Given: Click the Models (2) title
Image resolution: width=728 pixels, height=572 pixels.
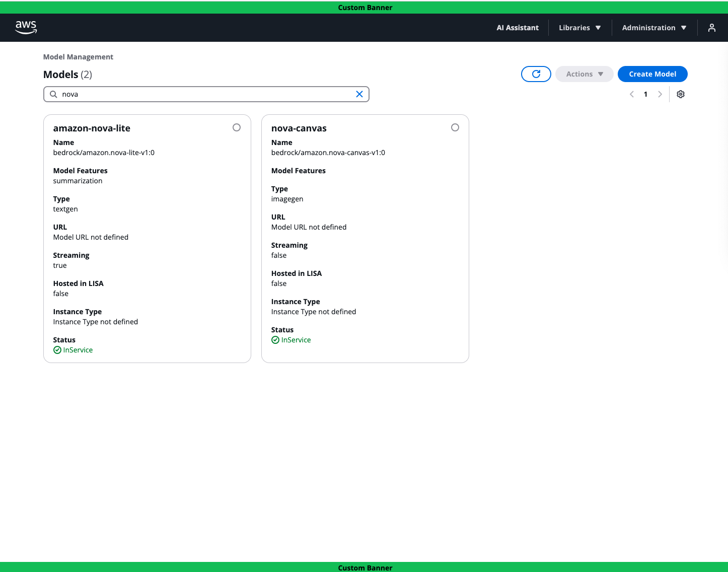Looking at the screenshot, I should click(67, 75).
